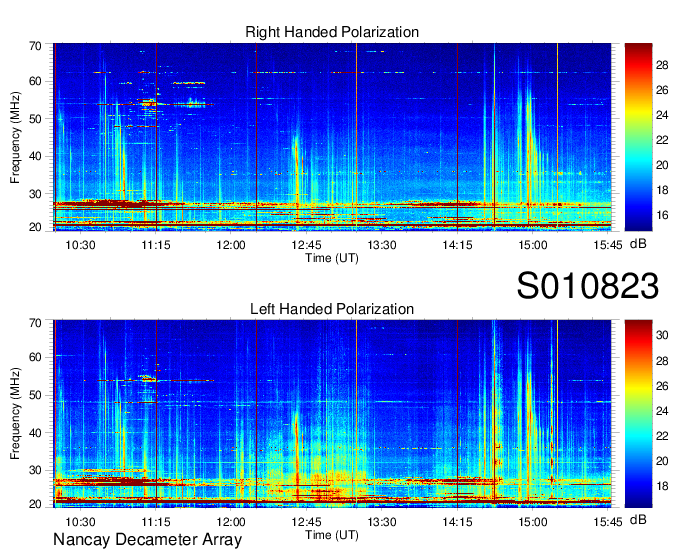
Task: Click the 20 MHz tick on Right Handed plot
Action: [35, 227]
